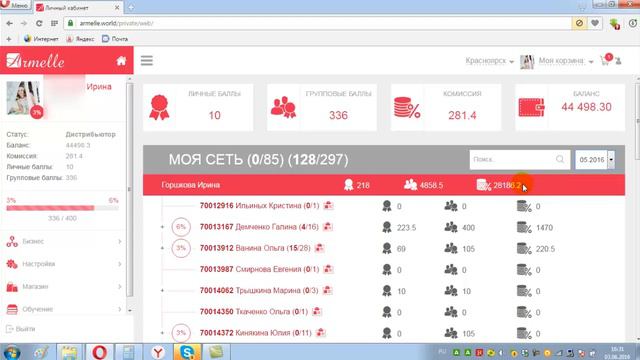Open the Яндекс bookmark
Screen dimensions: 640x360
pos(80,39)
